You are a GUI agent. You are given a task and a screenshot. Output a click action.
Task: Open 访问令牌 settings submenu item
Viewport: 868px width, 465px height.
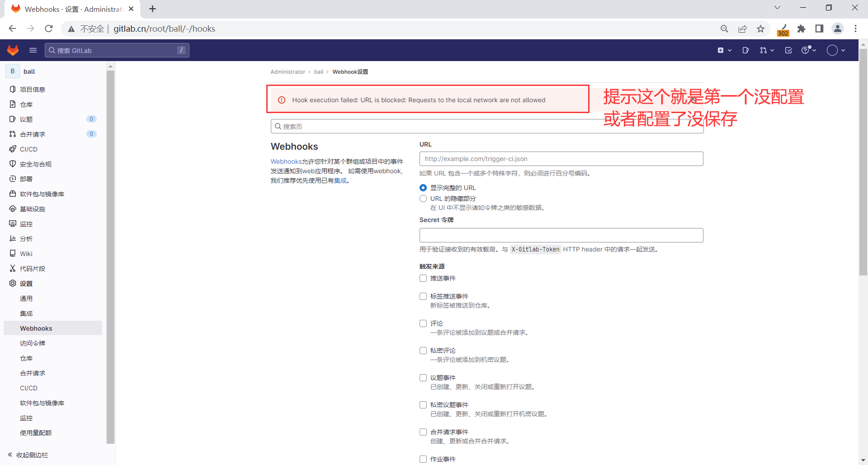[33, 343]
